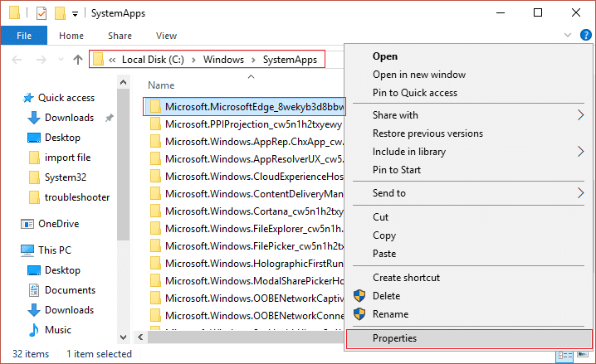596x364 pixels.
Task: Choose Open in new window
Action: (x=468, y=75)
